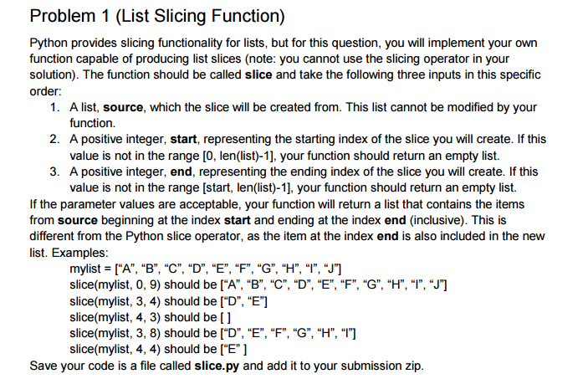
Task: Click the heading Problem 1 (List Slicing Function)
Action: click(157, 17)
